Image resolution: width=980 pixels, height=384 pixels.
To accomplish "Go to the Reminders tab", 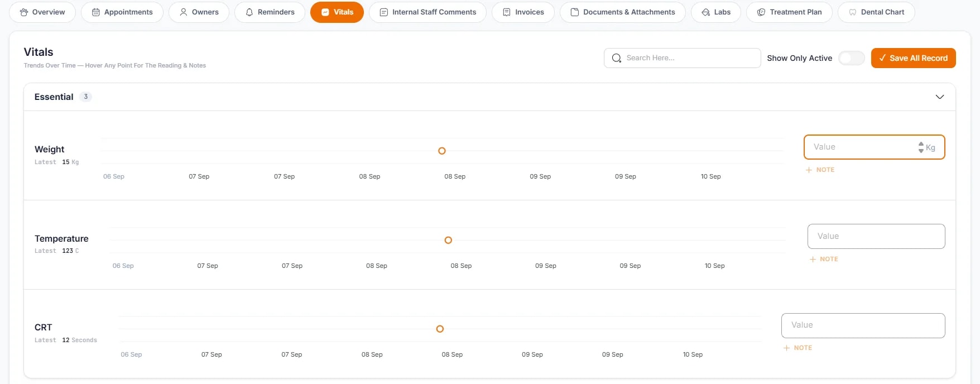I will (270, 12).
